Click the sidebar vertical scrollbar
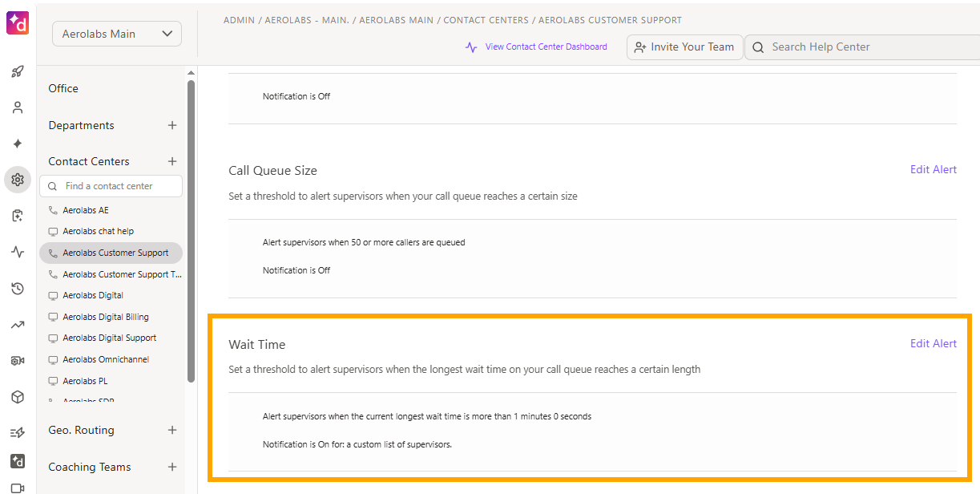 (191, 231)
